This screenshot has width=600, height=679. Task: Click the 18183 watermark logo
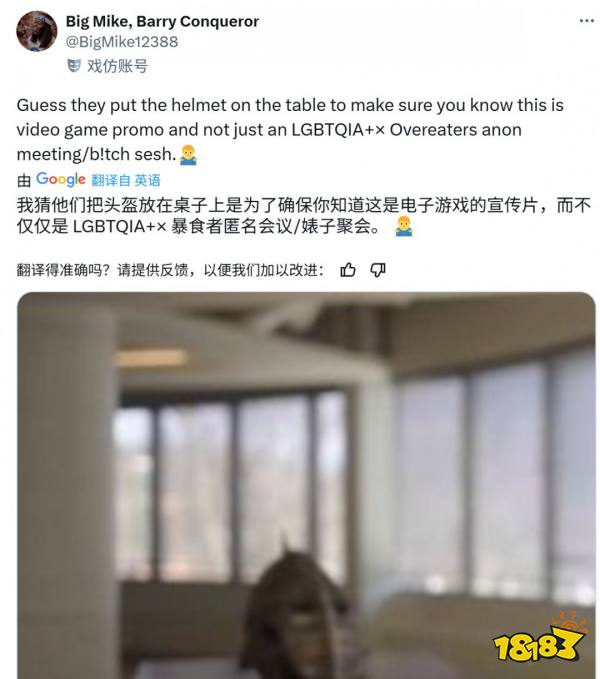tap(539, 637)
